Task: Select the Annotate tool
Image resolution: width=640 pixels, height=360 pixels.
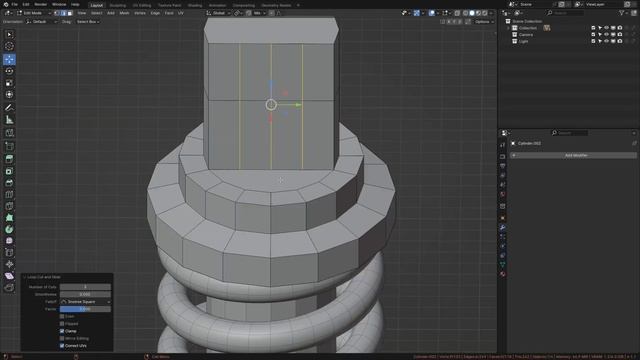Action: click(x=9, y=108)
